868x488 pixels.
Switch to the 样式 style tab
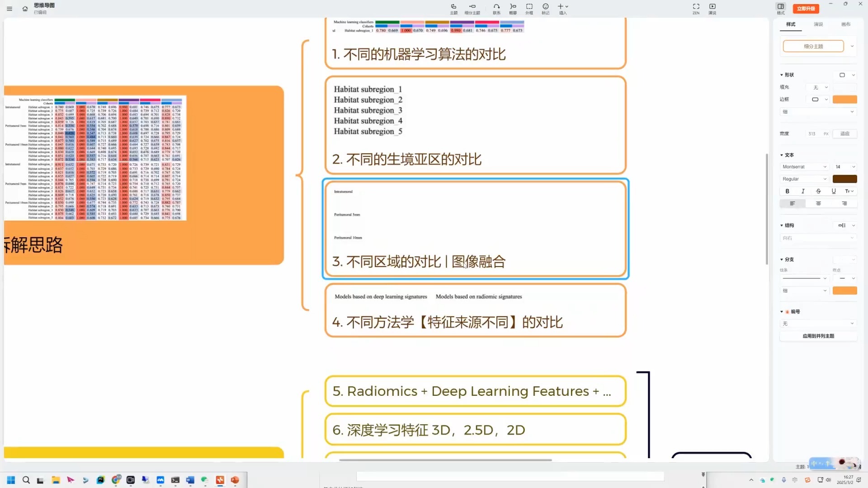tap(791, 24)
